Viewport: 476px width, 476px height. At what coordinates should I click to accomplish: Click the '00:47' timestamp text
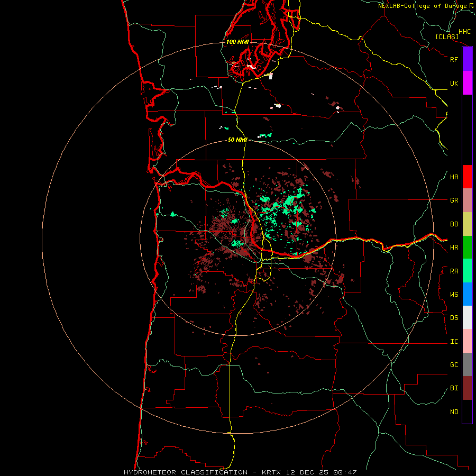click(345, 472)
